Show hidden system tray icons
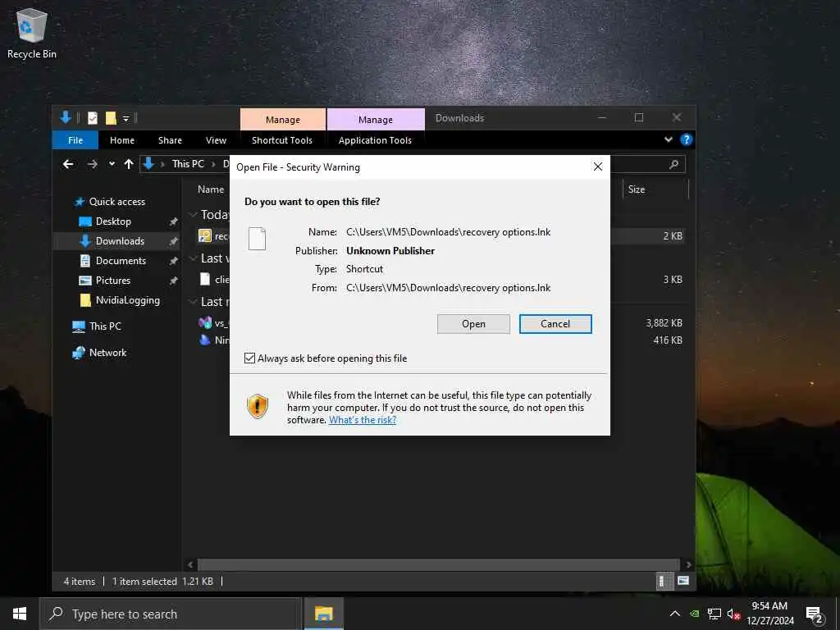 pyautogui.click(x=675, y=614)
